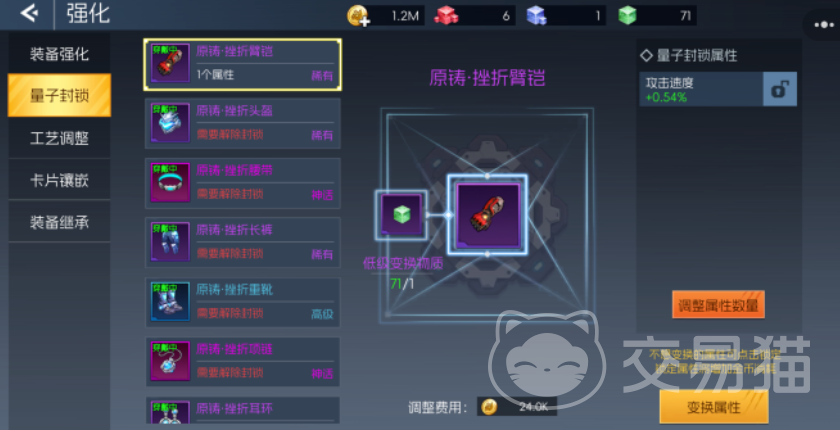This screenshot has width=840, height=430.
Task: Click the 变换属性 button
Action: 714,407
